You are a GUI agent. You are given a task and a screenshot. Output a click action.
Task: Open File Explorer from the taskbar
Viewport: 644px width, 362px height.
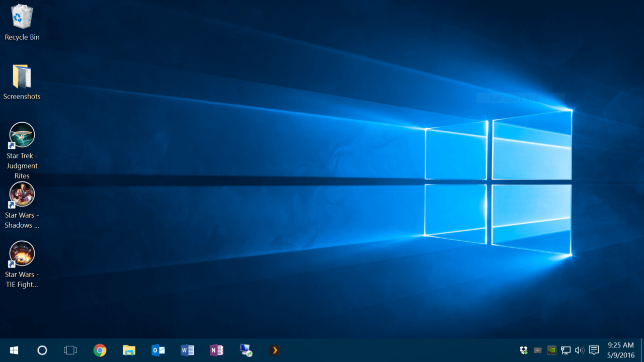click(x=129, y=350)
